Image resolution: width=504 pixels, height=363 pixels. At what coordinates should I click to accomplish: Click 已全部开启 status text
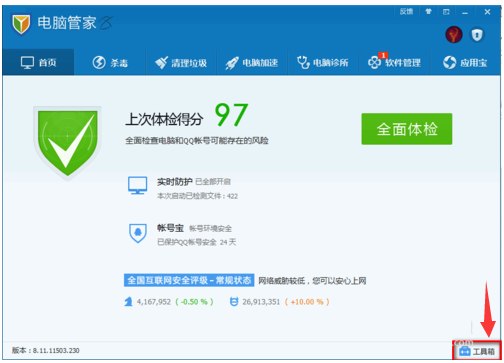point(213,182)
